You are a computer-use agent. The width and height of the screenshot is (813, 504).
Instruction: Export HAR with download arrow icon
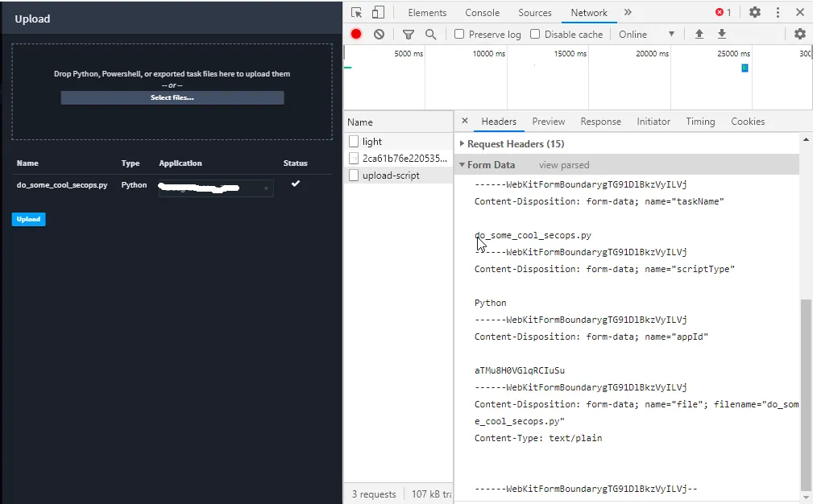pyautogui.click(x=722, y=34)
